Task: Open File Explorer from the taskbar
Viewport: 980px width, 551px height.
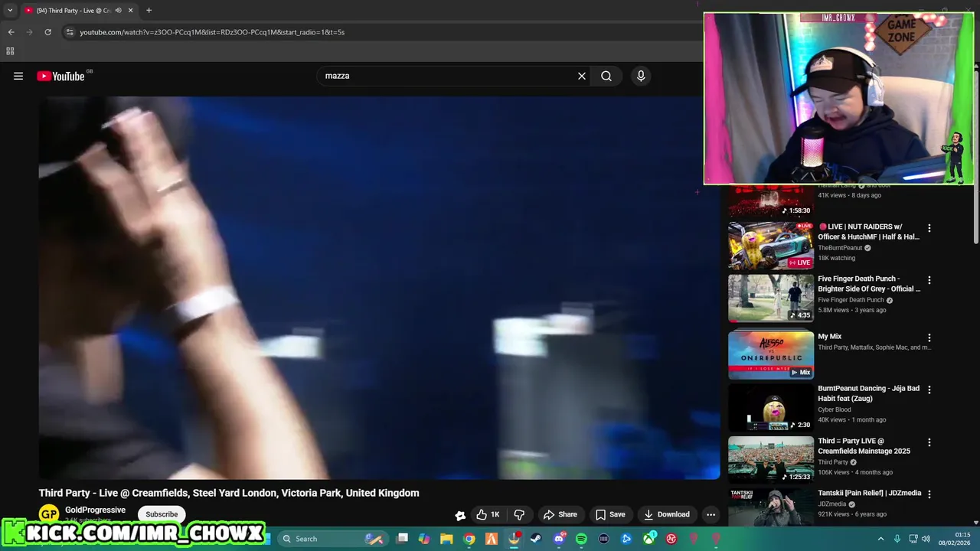Action: [x=446, y=539]
